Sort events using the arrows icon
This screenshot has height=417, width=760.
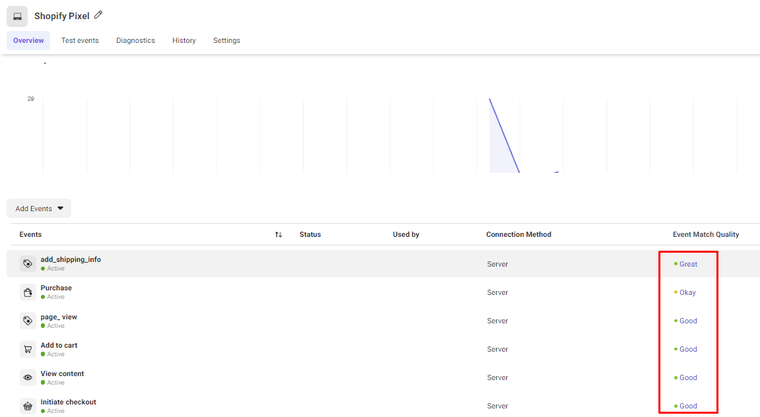pos(278,235)
